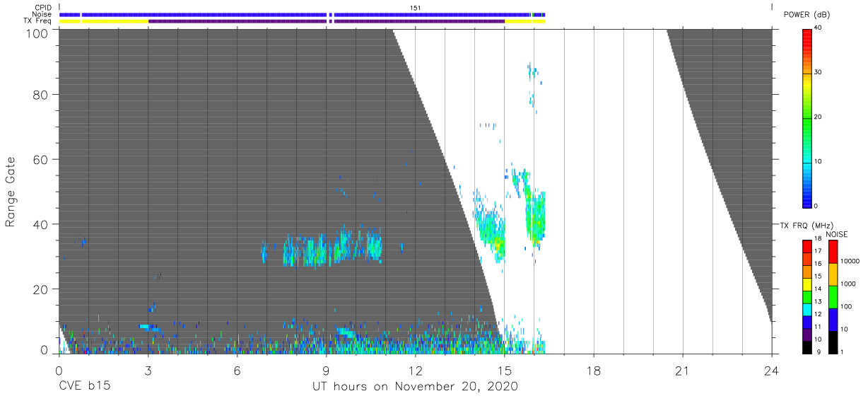
Task: Click the scatter near range gate 88 at 16 UT
Action: 533,70
